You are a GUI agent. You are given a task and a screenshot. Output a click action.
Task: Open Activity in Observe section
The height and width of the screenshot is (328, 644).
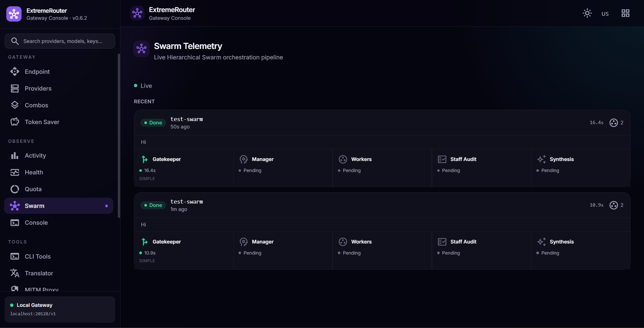59,155
